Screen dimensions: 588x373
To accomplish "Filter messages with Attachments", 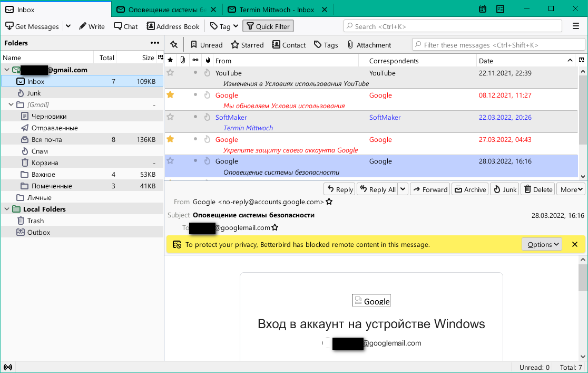I will pyautogui.click(x=369, y=45).
